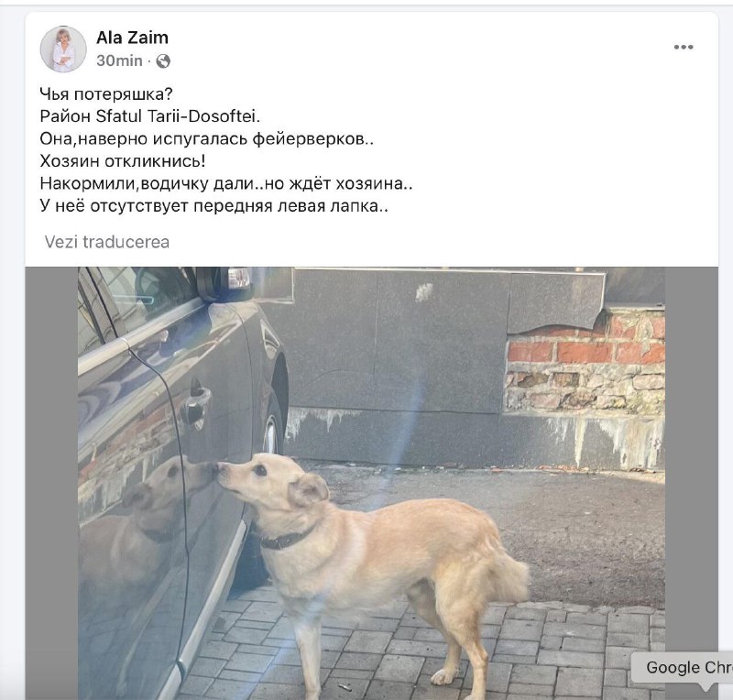
Task: Click the Google Chrome tooltip label
Action: [689, 667]
